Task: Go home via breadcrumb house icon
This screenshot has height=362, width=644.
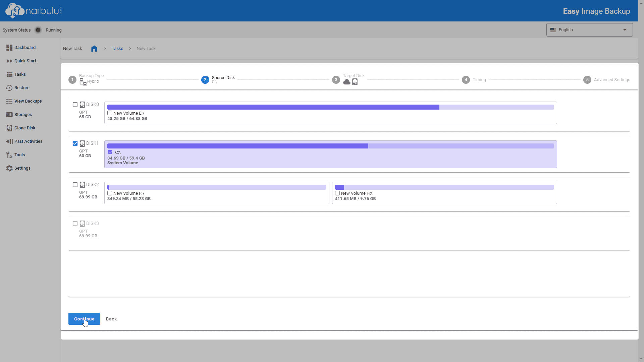Action: pos(94,49)
